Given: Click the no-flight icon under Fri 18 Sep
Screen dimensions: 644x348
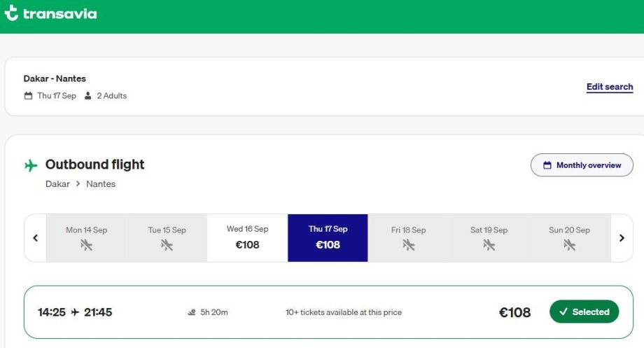Looking at the screenshot, I should coord(409,245).
